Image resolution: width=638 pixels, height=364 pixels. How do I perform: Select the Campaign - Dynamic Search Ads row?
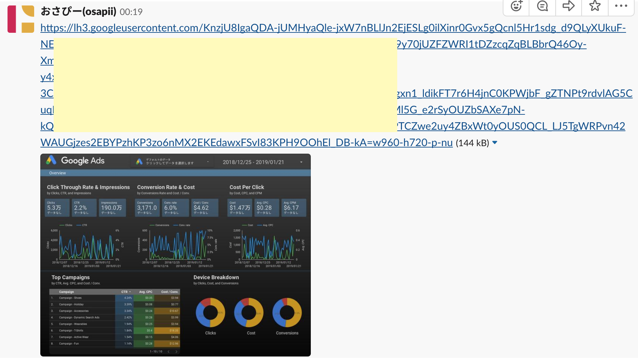pos(115,317)
